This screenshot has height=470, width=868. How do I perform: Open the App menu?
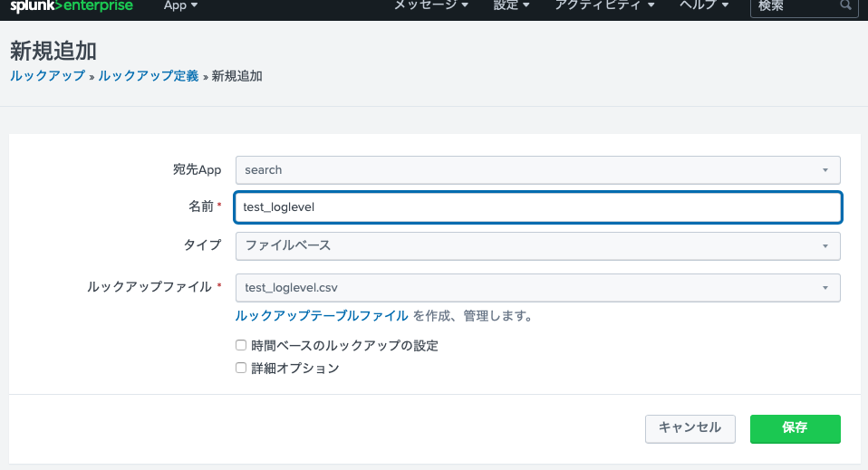180,5
